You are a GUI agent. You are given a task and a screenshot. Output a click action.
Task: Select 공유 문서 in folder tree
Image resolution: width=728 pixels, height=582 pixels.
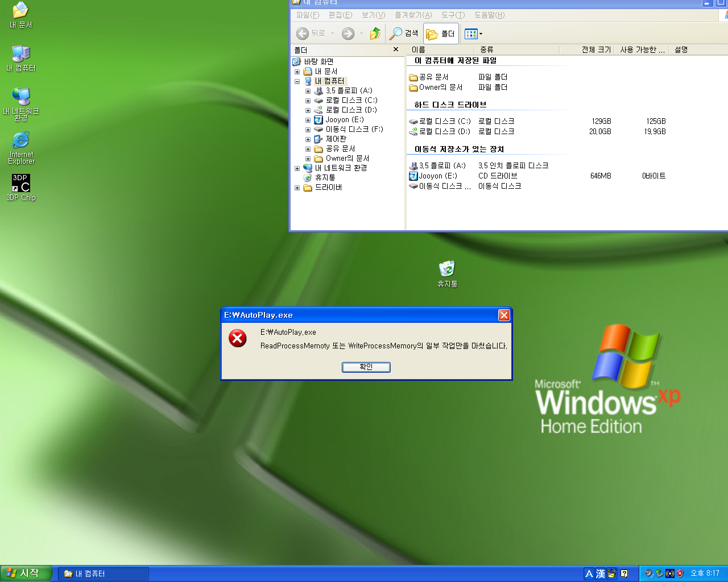coord(334,149)
